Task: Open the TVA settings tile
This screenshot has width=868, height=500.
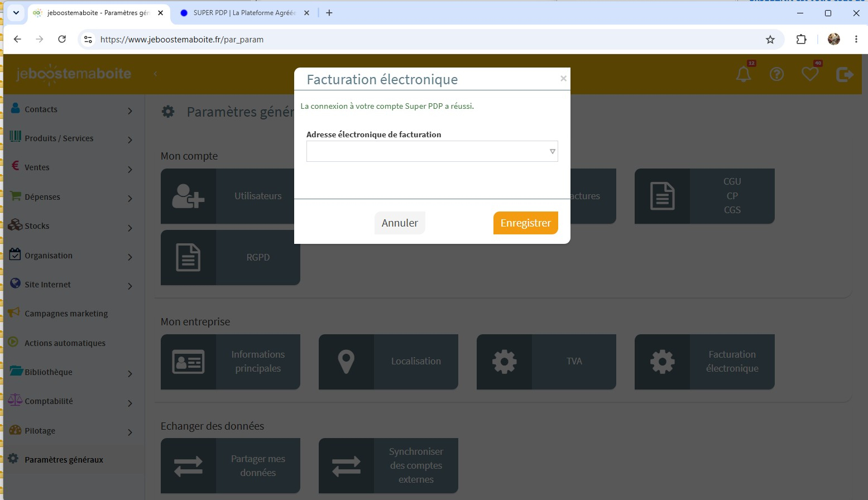Action: click(546, 362)
